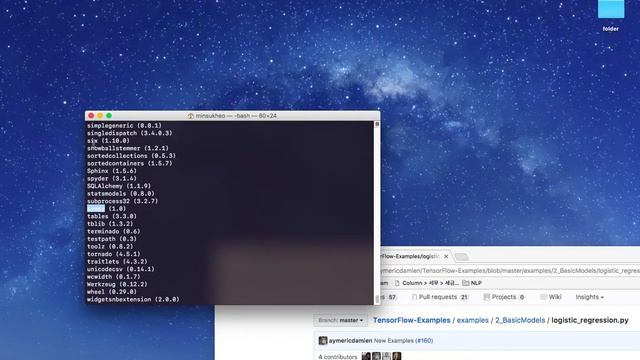Click the 'tornado (4.5.1)' terminal line
Screen dimensions: 640x360
click(x=113, y=254)
